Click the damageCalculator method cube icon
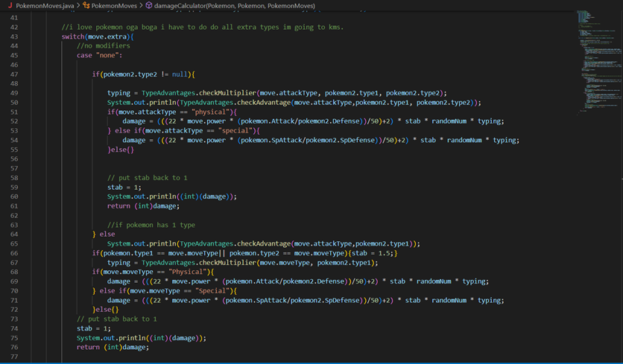The width and height of the screenshot is (623, 364). click(x=149, y=5)
